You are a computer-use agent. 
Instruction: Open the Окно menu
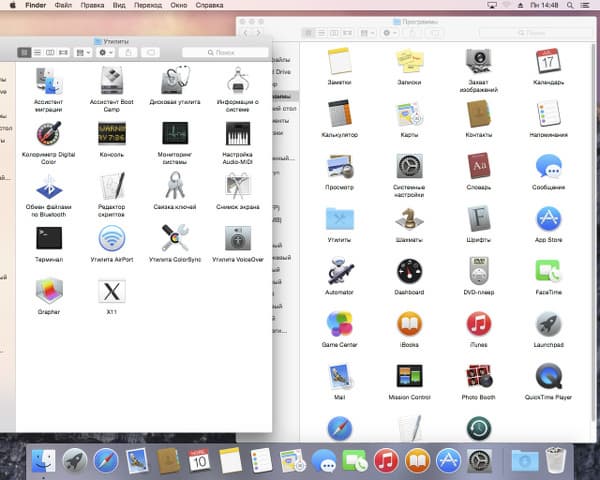tap(179, 5)
